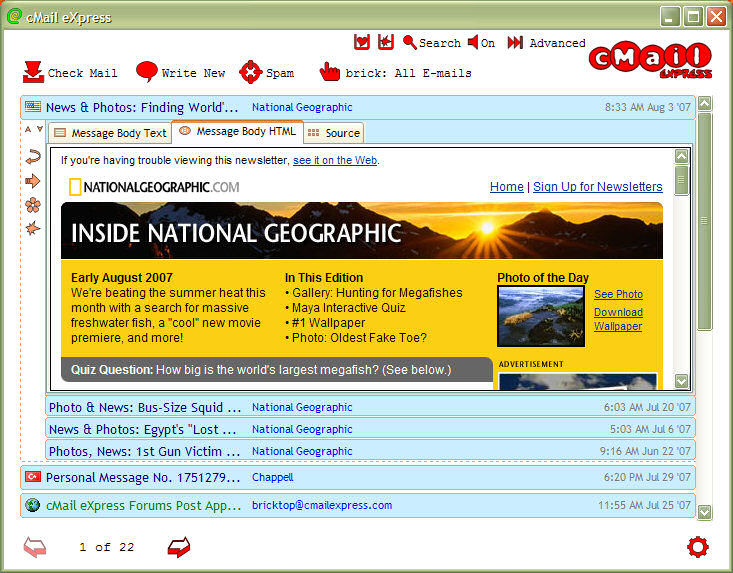The width and height of the screenshot is (733, 573).
Task: Click National Geographic sender on first message
Action: click(302, 107)
